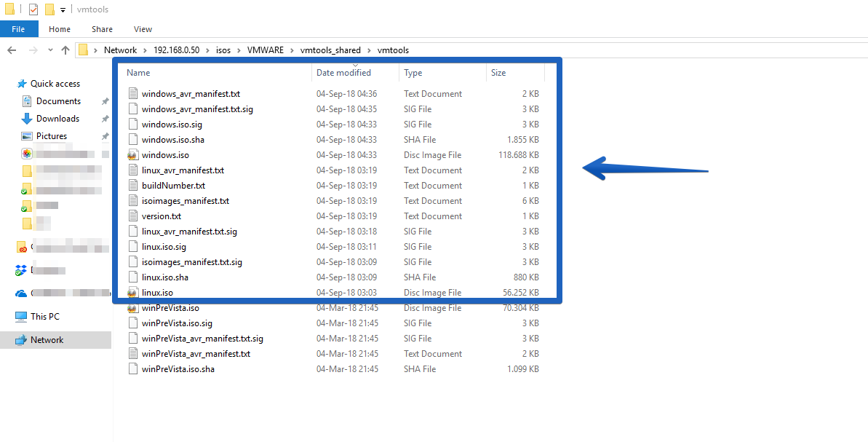The image size is (868, 442).
Task: Click the windows.iso.sha file icon
Action: click(132, 140)
